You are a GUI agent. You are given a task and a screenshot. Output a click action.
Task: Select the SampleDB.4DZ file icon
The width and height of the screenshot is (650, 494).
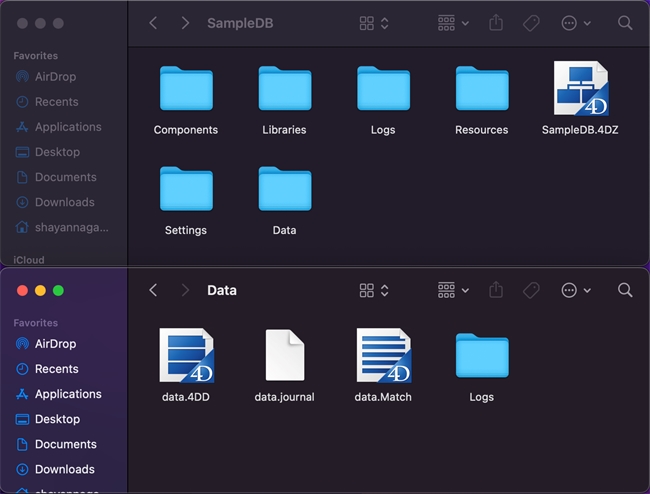[581, 88]
